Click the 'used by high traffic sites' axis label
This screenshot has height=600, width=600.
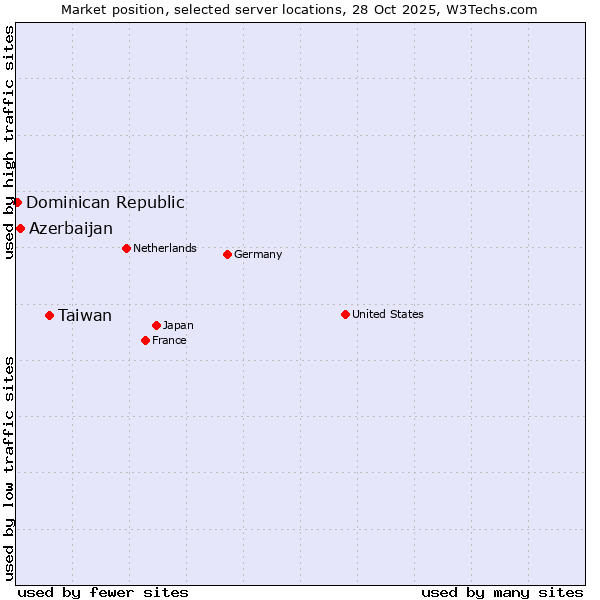[9, 142]
